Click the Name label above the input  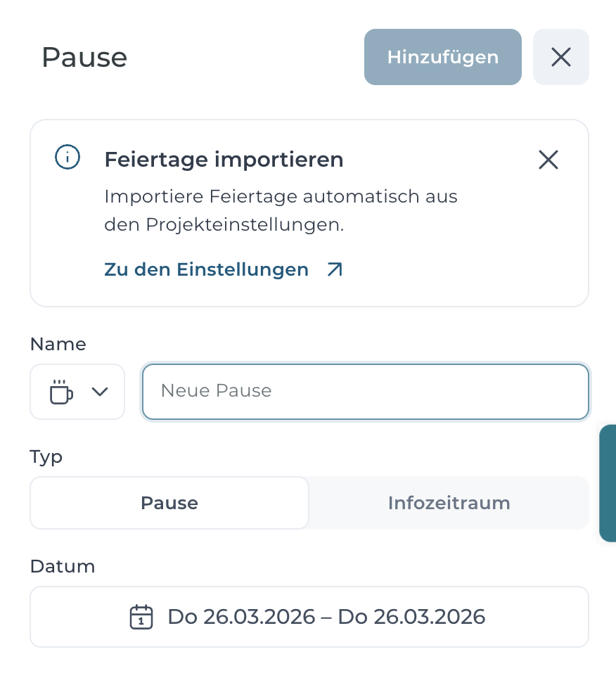(x=58, y=344)
